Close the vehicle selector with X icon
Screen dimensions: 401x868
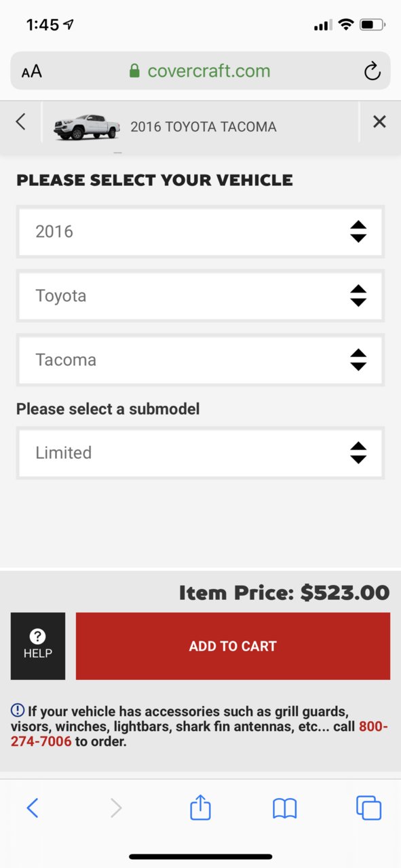tap(379, 122)
